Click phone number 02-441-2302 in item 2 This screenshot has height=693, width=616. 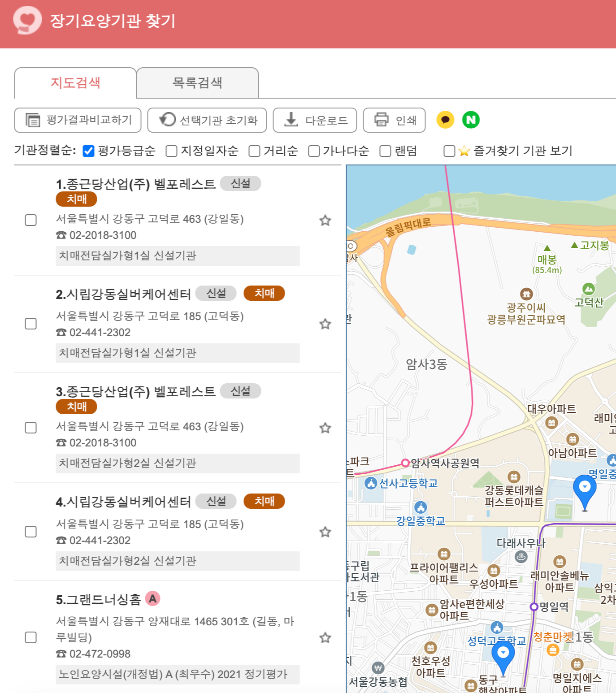[x=100, y=333]
